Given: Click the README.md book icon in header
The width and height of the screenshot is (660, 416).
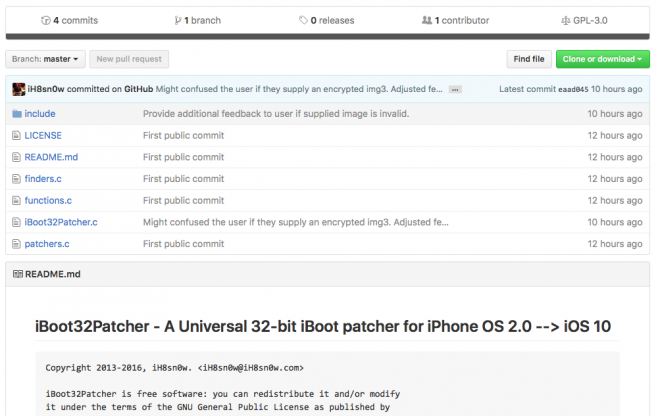Looking at the screenshot, I should pos(18,274).
